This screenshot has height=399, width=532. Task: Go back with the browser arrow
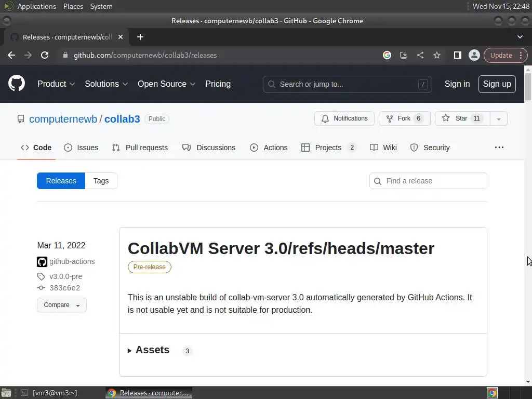pos(11,55)
